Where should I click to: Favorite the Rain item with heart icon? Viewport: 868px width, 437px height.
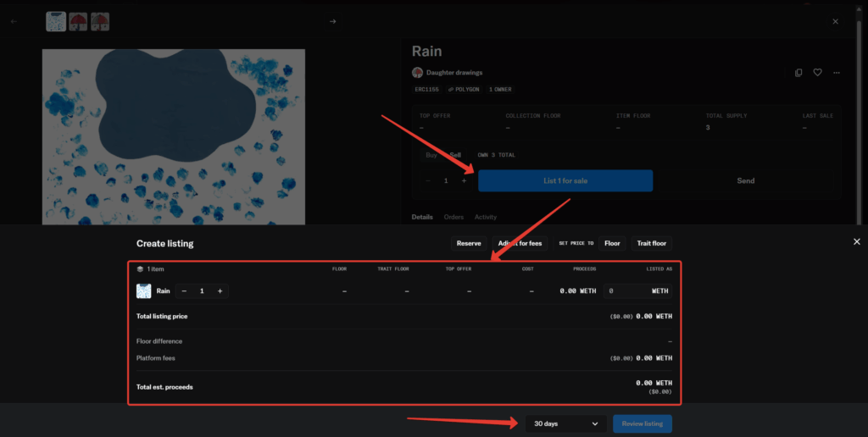click(x=817, y=73)
